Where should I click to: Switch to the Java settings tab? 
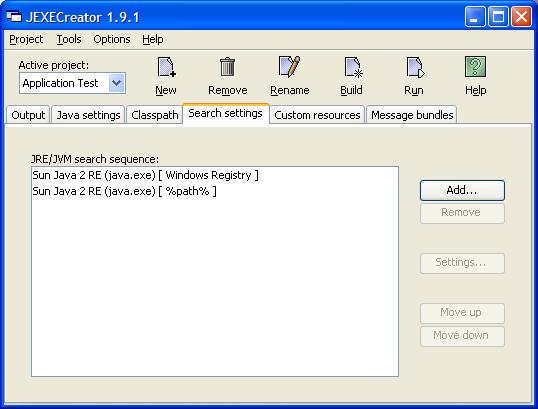[88, 115]
